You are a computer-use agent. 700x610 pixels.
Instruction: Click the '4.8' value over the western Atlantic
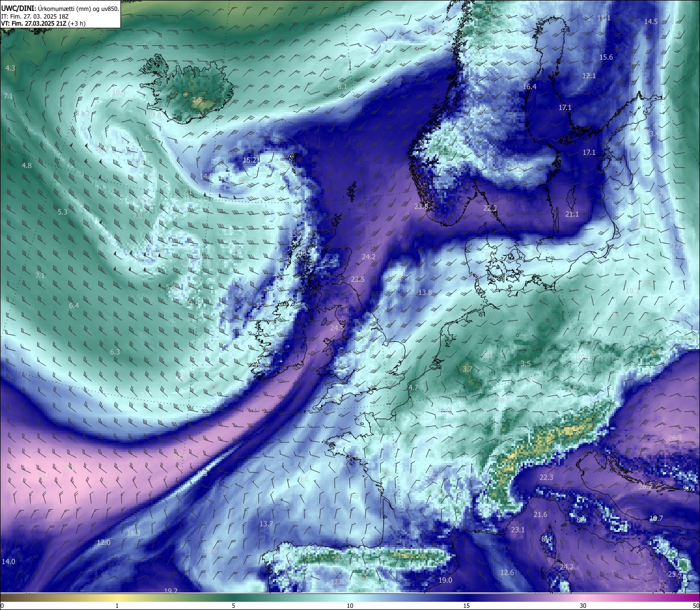(x=27, y=165)
